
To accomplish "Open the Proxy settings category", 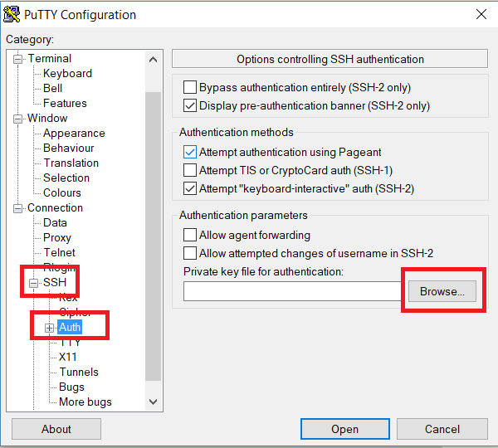I will click(57, 237).
